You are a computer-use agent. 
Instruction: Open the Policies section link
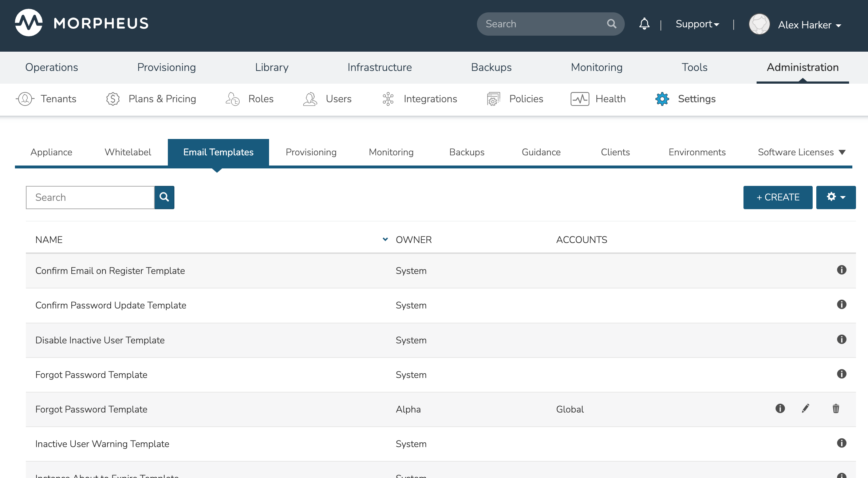point(526,99)
